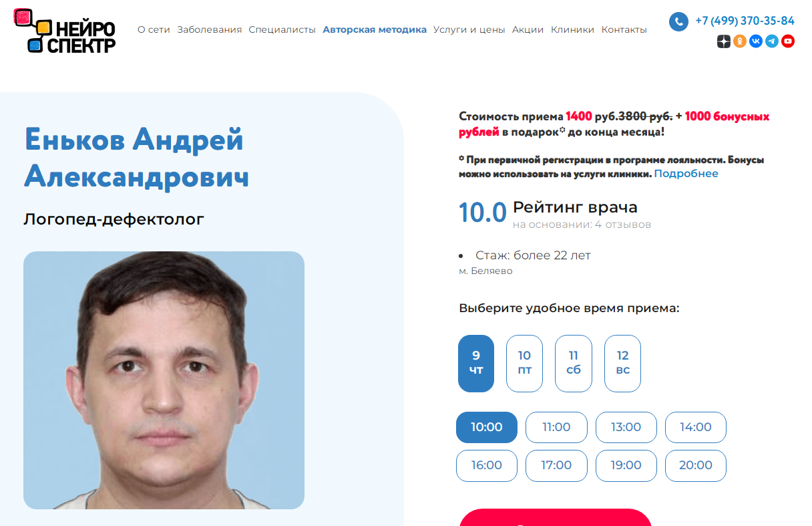Viewport: 812px width, 526px height.
Task: Select the date 12 вс
Action: (x=622, y=363)
